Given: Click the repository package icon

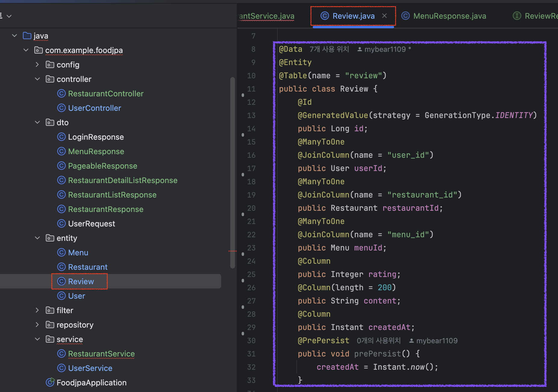Looking at the screenshot, I should [50, 325].
